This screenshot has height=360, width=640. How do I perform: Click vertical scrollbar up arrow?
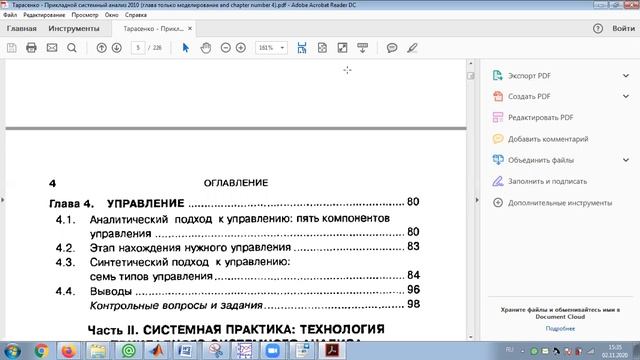click(x=471, y=63)
